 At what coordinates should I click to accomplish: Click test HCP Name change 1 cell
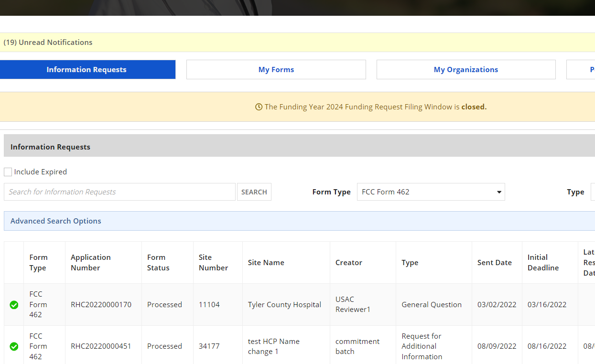coord(274,346)
